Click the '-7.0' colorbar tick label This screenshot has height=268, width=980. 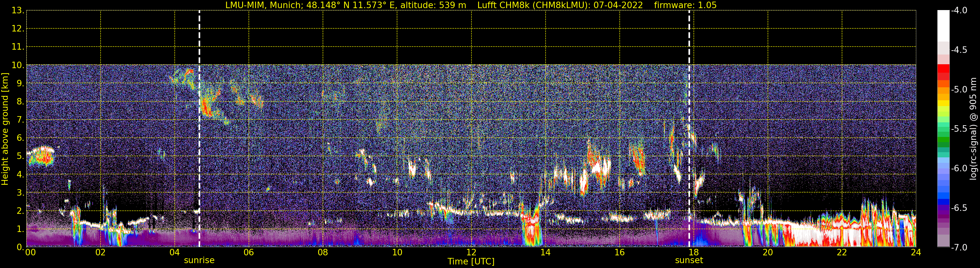pyautogui.click(x=959, y=248)
